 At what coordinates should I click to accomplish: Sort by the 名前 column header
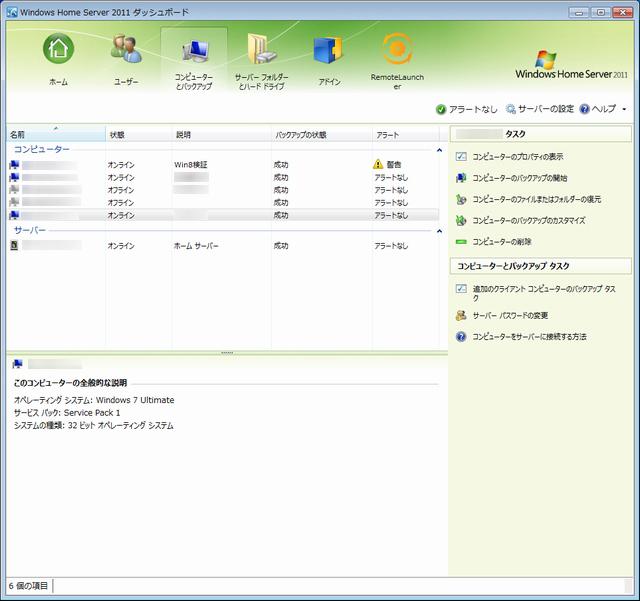click(x=56, y=134)
